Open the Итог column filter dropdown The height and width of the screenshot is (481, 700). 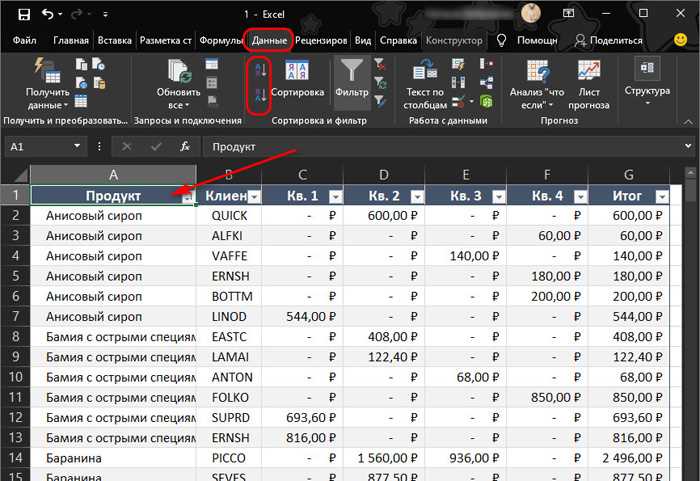[662, 197]
